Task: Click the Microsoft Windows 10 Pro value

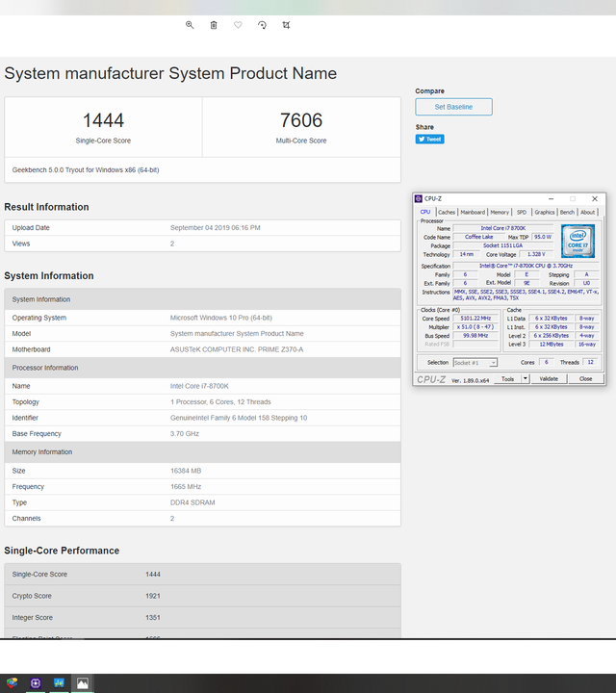Action: pos(221,318)
